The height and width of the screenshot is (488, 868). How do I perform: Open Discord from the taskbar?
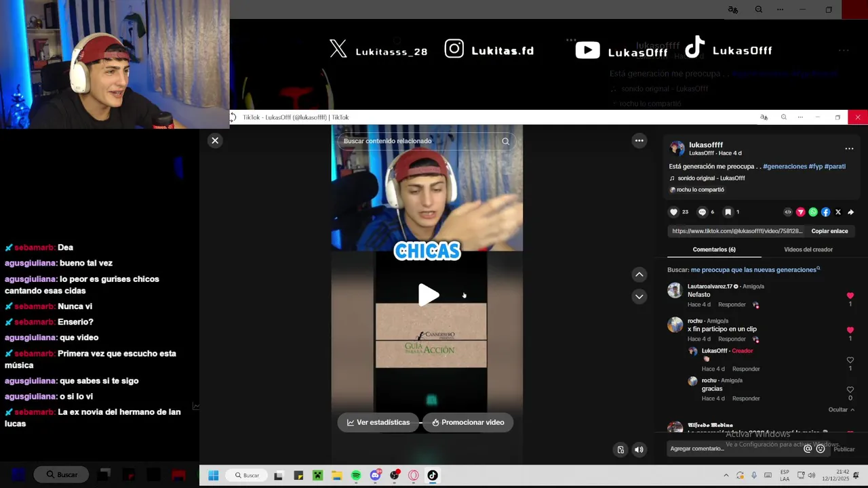(376, 476)
